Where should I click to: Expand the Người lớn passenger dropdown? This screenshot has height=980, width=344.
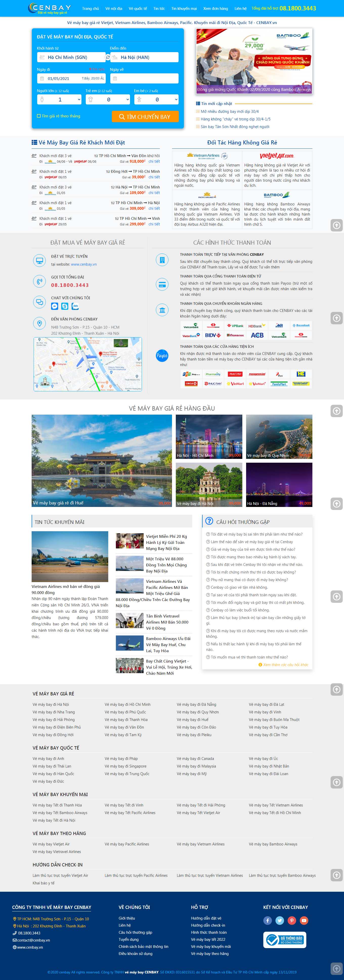pos(59,100)
